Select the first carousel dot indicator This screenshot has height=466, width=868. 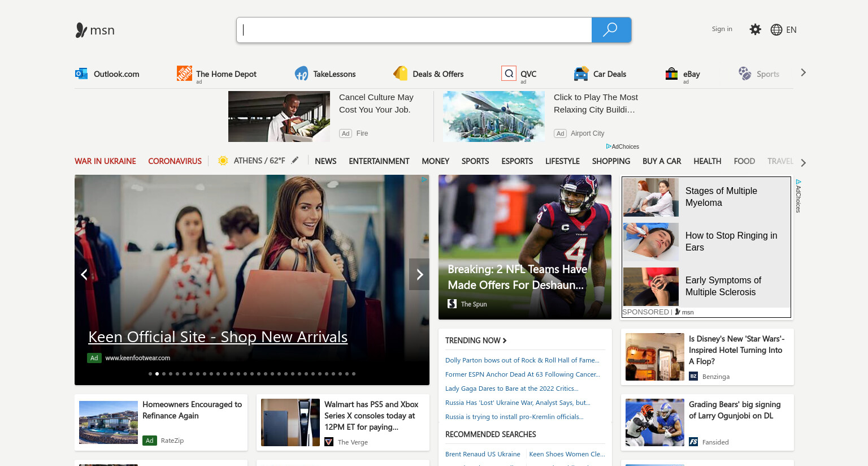[150, 374]
